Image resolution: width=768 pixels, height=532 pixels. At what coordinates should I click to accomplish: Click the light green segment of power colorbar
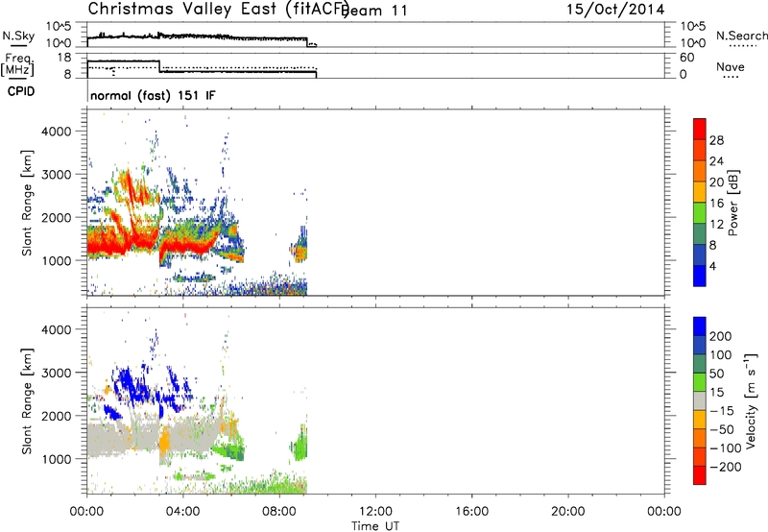[x=700, y=212]
